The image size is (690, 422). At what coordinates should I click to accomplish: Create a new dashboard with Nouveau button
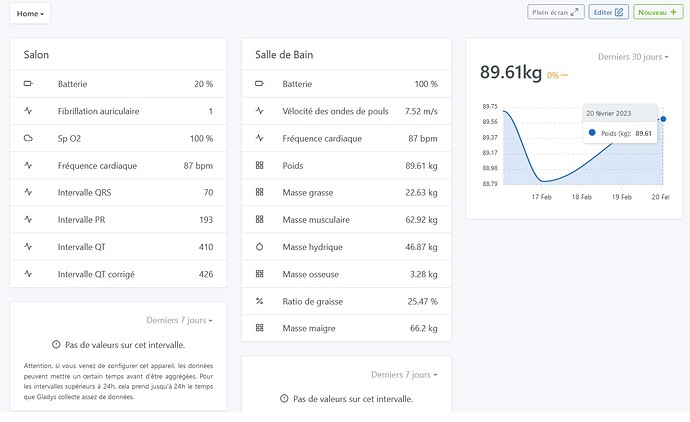coord(658,12)
